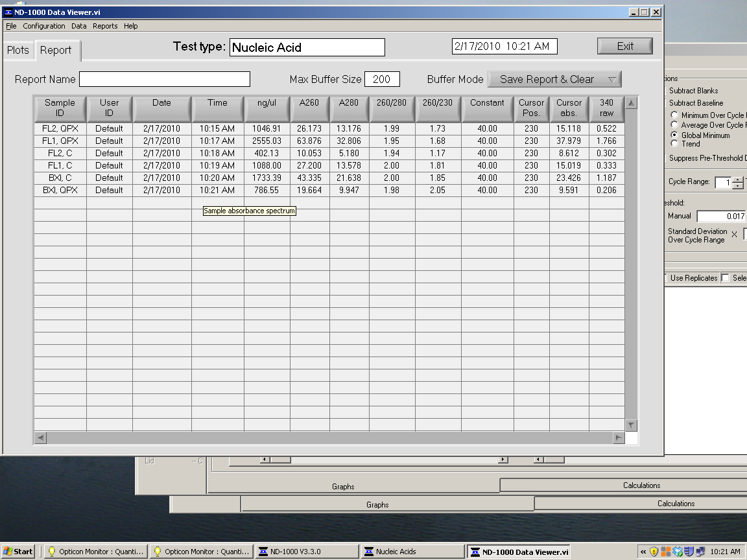Show hidden tray icons with the chevron
The width and height of the screenshot is (747, 560).
(x=643, y=552)
